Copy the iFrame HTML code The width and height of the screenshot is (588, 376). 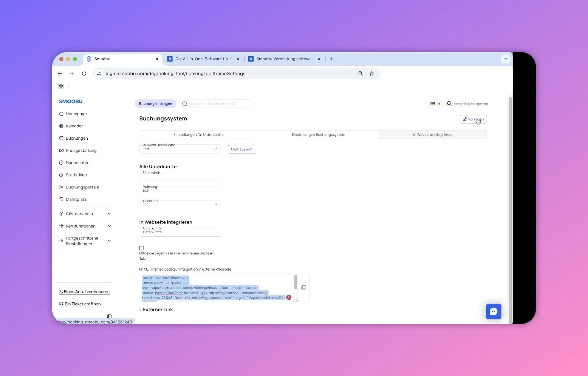coord(303,288)
